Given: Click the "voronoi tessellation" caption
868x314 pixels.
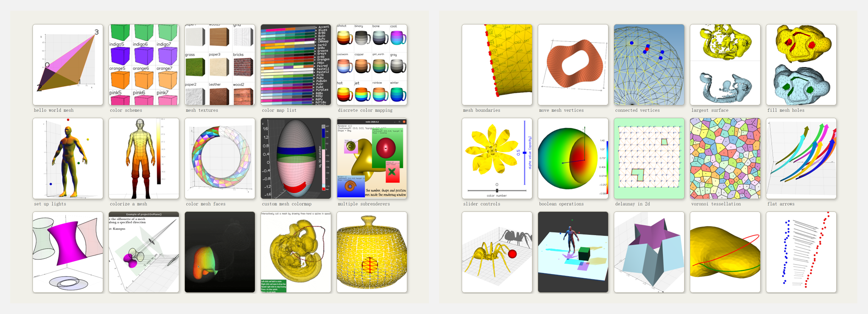Looking at the screenshot, I should 716,204.
